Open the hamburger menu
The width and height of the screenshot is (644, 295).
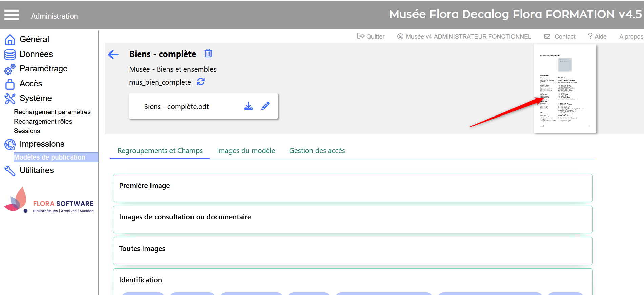click(12, 15)
